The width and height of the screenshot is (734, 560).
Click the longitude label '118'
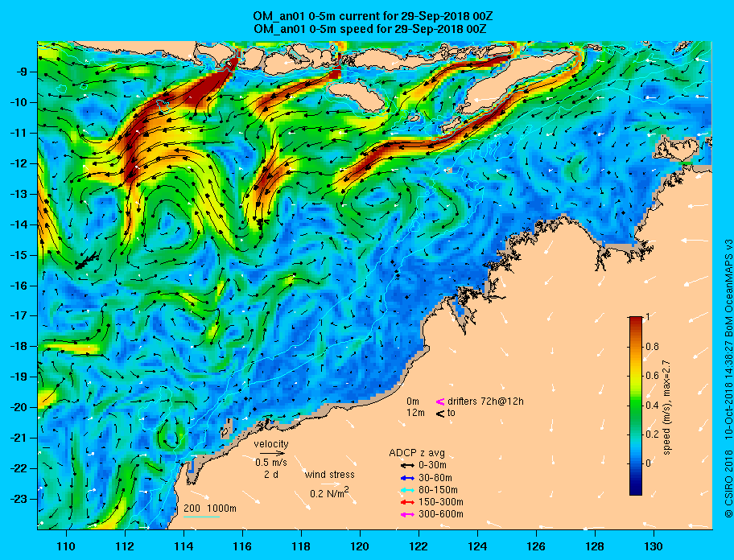301,546
